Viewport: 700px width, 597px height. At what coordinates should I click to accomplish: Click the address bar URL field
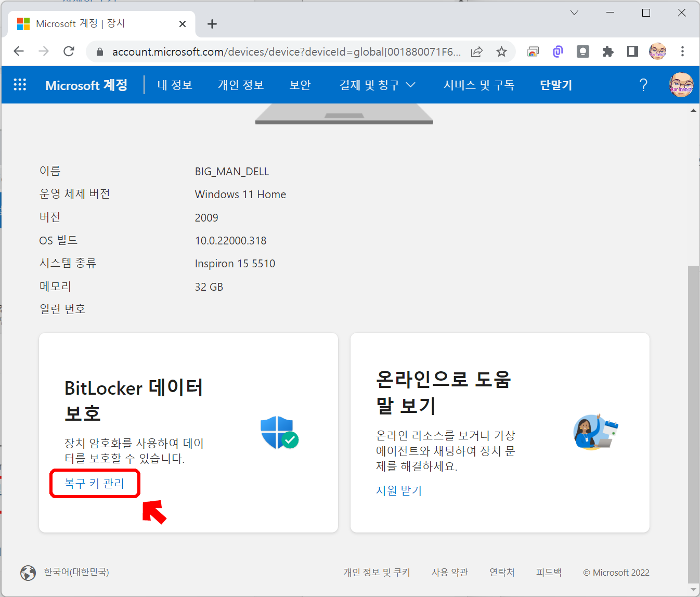click(x=286, y=51)
